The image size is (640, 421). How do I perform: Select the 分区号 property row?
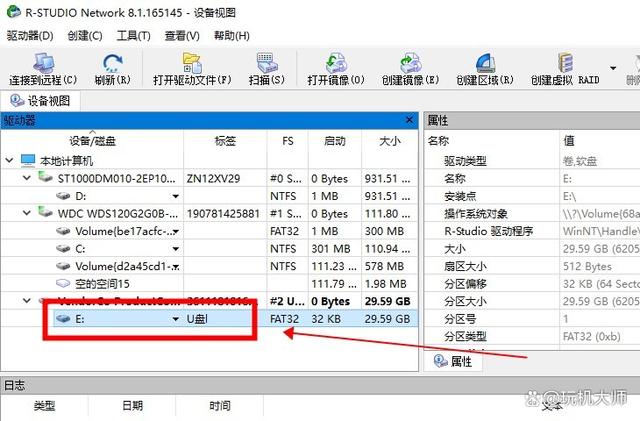tap(532, 319)
